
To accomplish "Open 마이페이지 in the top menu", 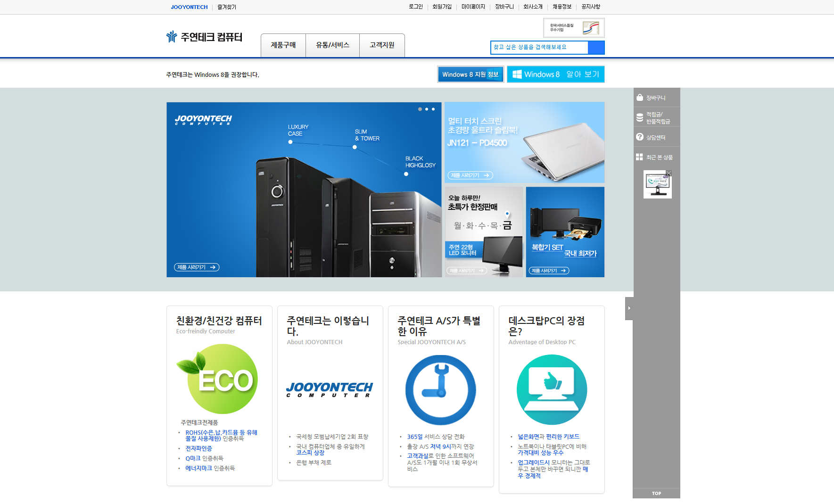I will [x=473, y=7].
